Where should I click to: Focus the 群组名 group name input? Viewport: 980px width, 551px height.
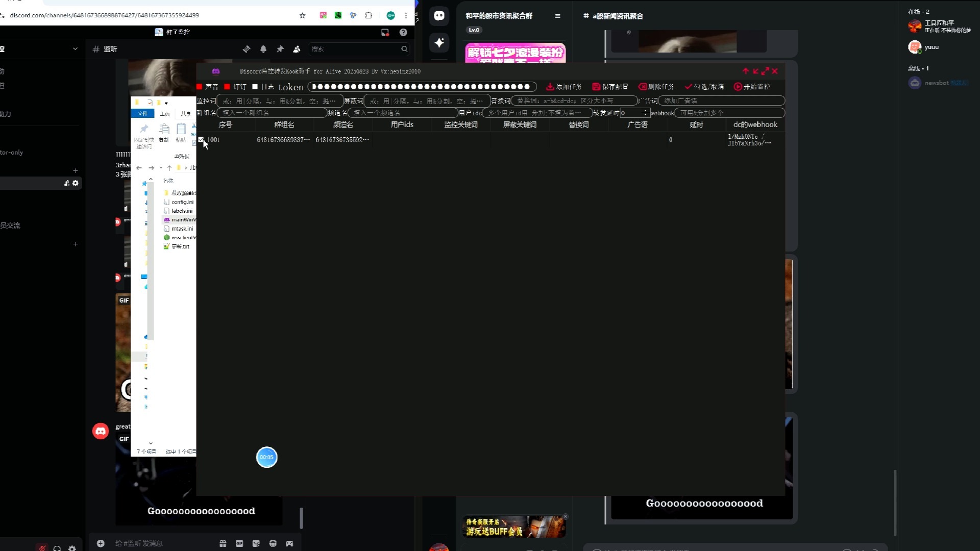pyautogui.click(x=272, y=113)
